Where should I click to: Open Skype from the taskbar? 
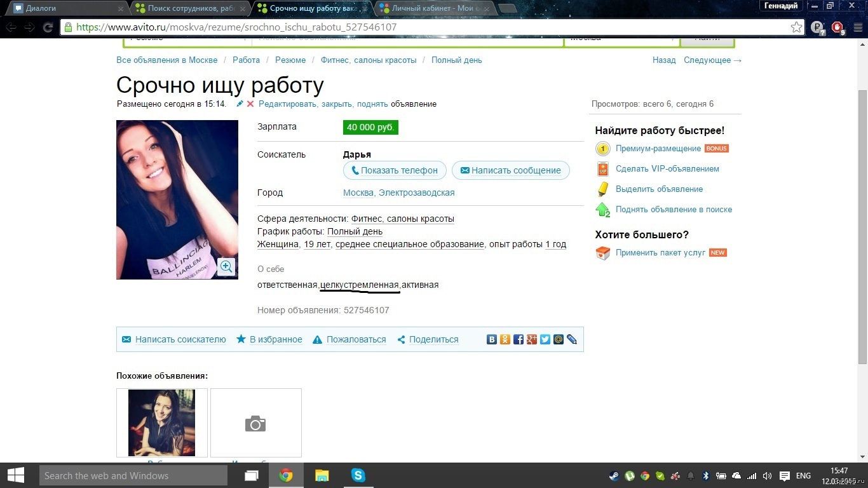[x=358, y=475]
